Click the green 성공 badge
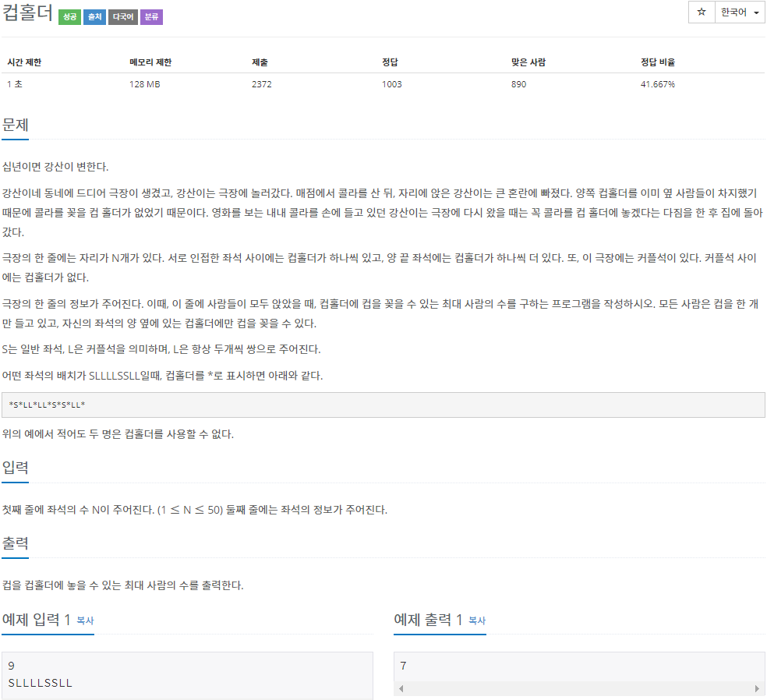 [69, 16]
